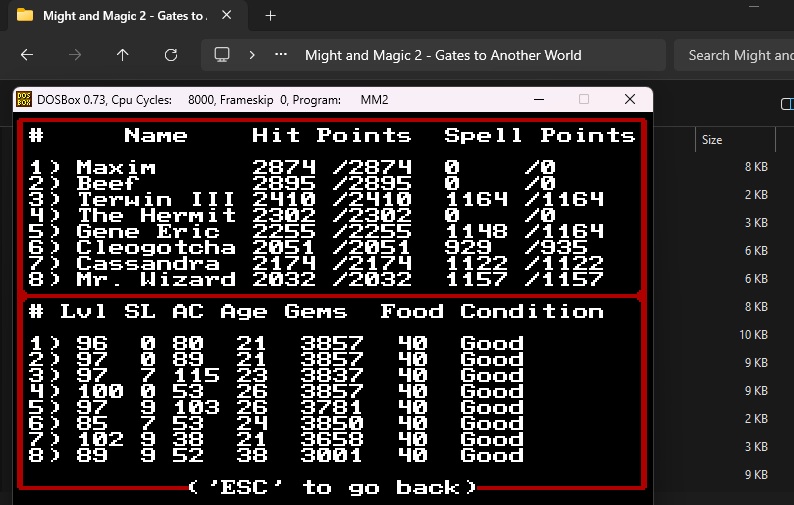
Task: Select the 10 KB file size entry
Action: 753,335
